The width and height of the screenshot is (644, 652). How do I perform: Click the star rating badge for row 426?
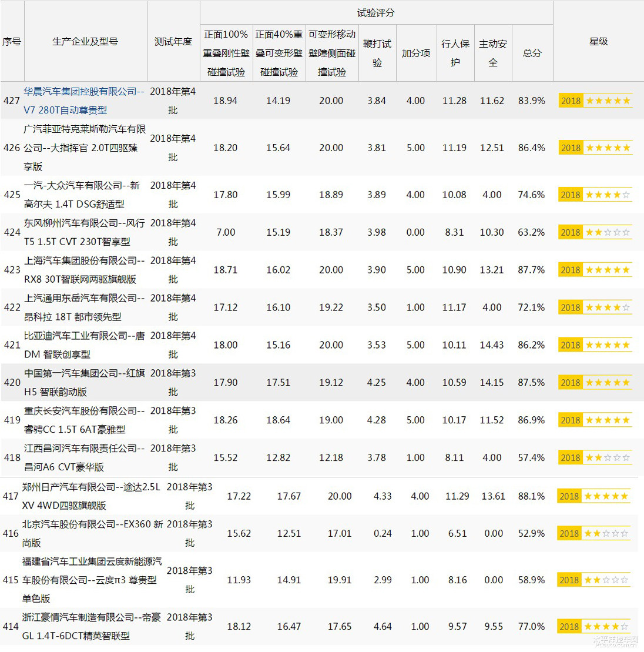(595, 148)
